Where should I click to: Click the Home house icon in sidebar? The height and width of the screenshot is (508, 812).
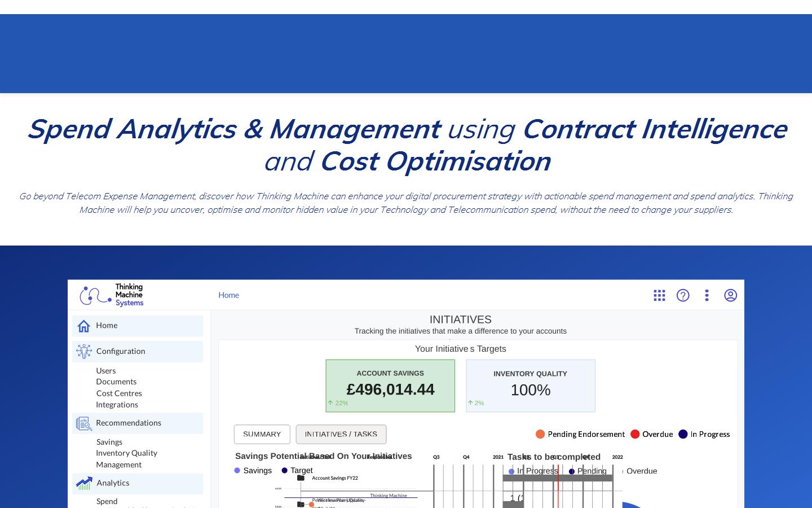tap(83, 326)
